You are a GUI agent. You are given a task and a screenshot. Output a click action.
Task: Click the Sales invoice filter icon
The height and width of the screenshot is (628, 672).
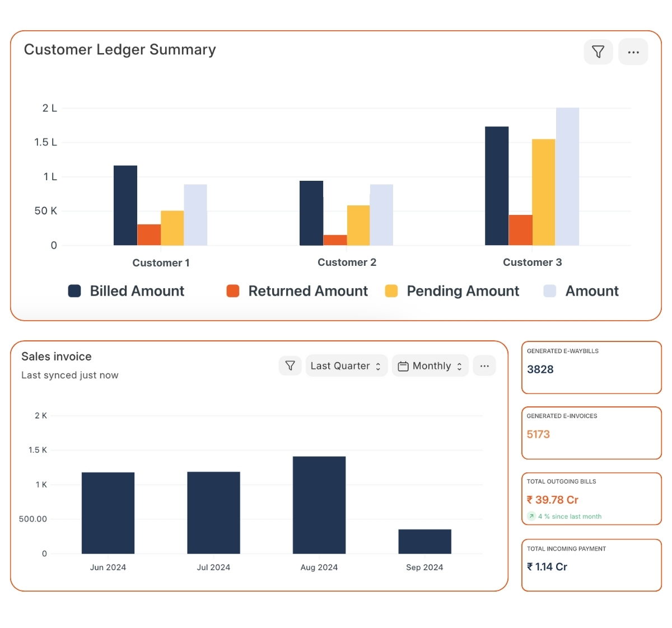(x=290, y=366)
